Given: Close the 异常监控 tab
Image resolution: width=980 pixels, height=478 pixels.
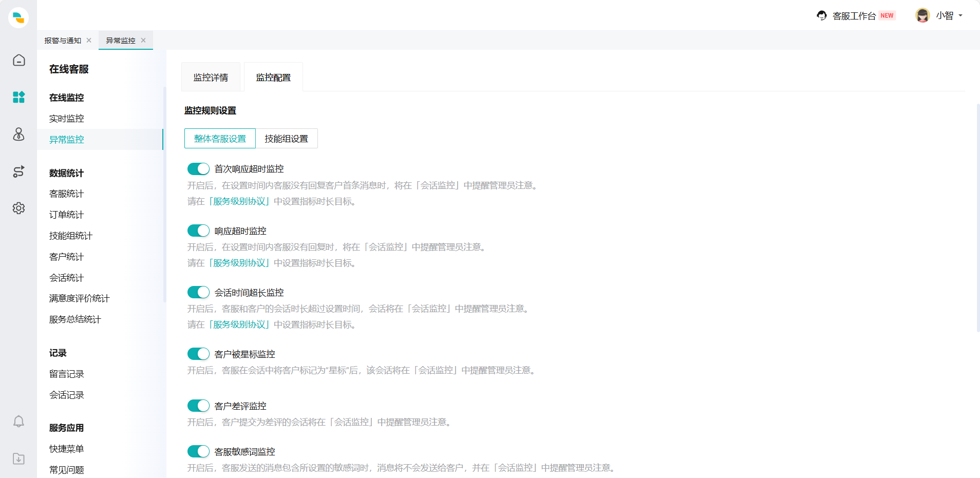Looking at the screenshot, I should pyautogui.click(x=143, y=40).
